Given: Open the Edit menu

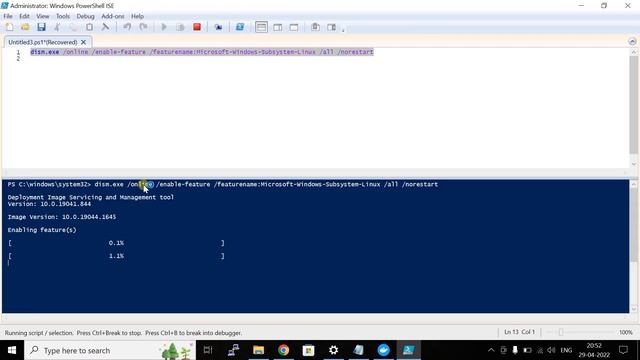Looking at the screenshot, I should click(24, 16).
